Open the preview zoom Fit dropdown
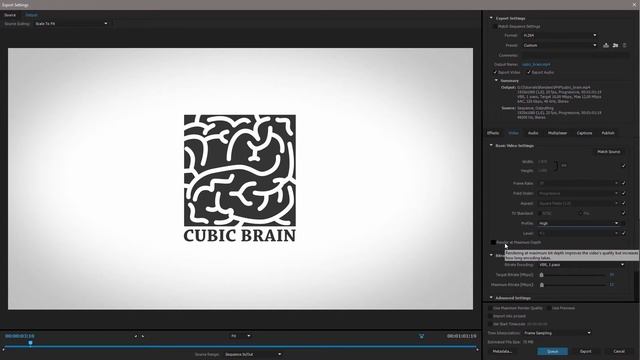The image size is (640, 360). pos(240,336)
